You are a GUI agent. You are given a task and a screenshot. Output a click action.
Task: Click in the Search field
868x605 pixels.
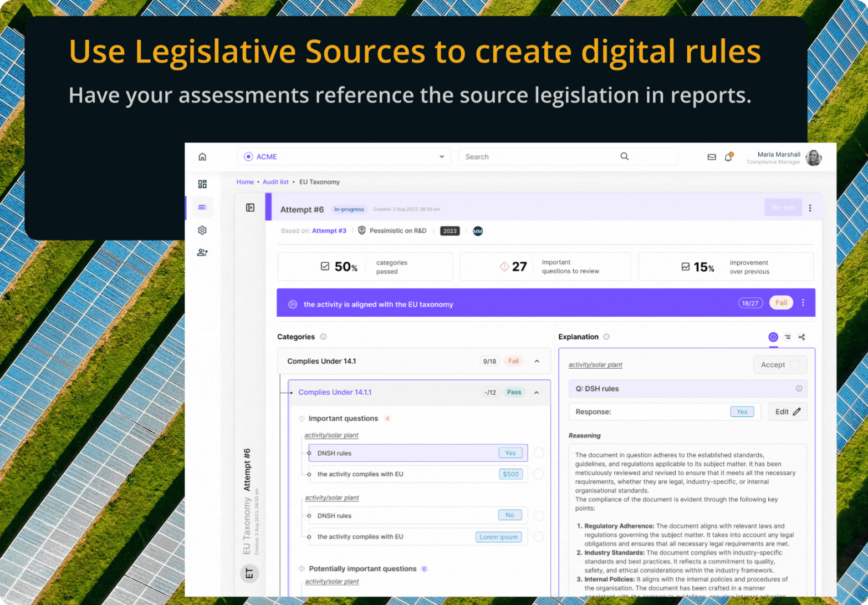(568, 157)
